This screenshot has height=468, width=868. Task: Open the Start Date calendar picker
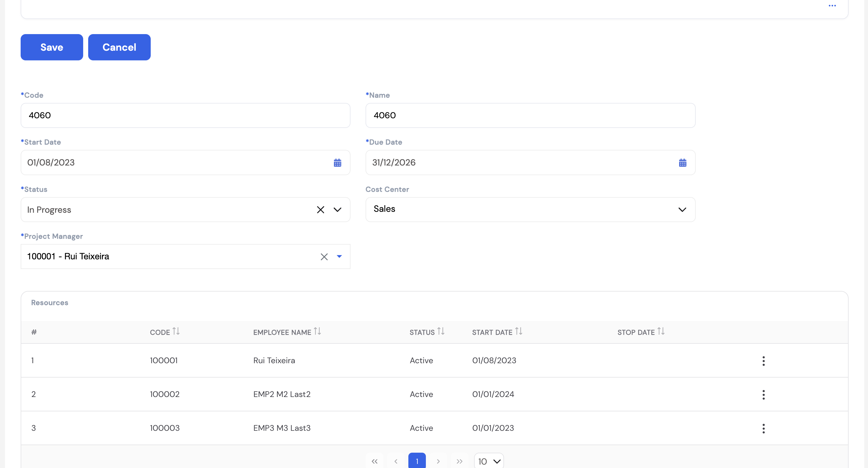click(337, 163)
